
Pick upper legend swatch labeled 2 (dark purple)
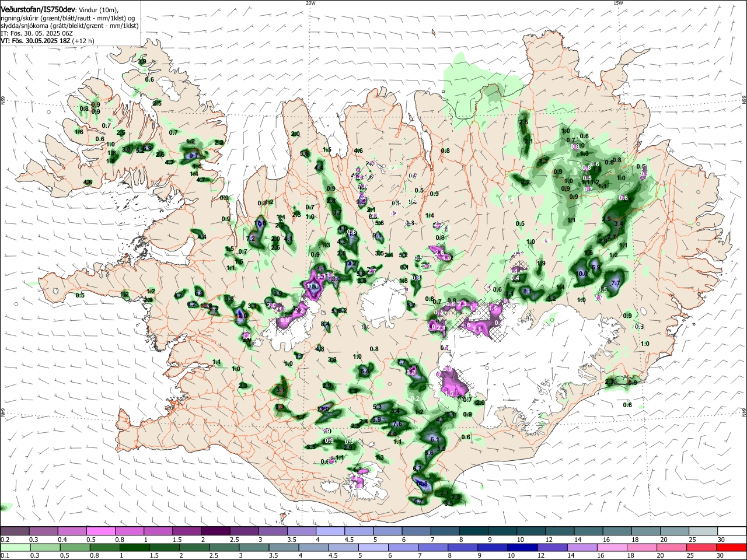pyautogui.click(x=215, y=531)
